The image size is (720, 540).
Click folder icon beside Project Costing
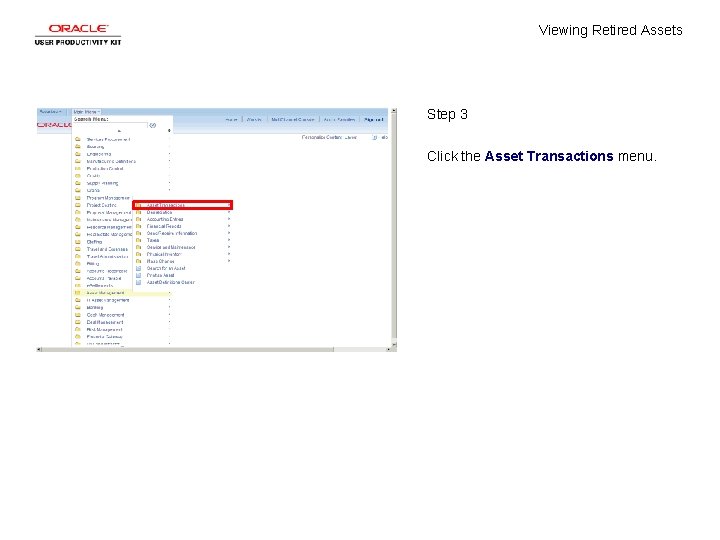(78, 205)
